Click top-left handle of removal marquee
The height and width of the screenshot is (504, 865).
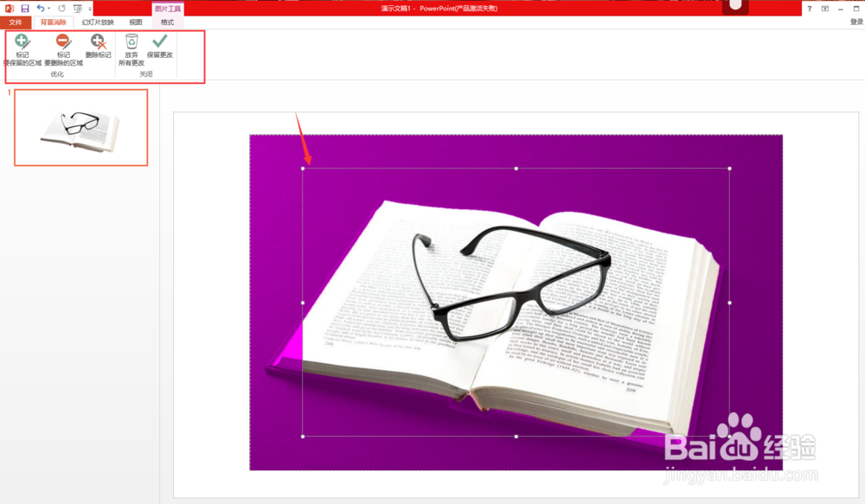[303, 169]
